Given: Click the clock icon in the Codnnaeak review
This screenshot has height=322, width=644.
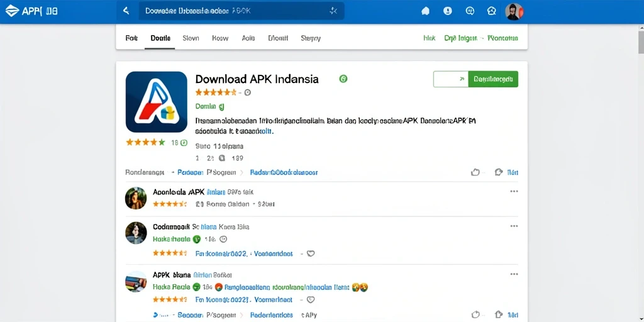Looking at the screenshot, I should (223, 239).
